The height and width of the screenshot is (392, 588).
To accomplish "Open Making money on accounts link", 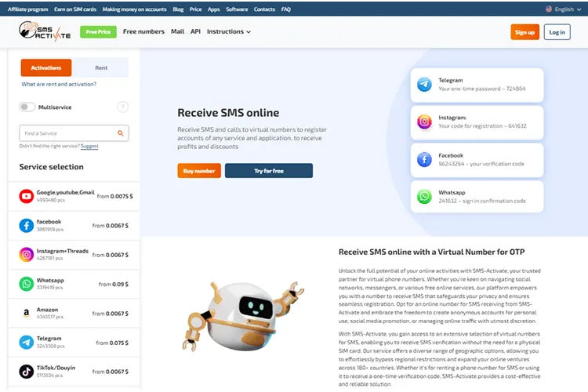I will 134,9.
